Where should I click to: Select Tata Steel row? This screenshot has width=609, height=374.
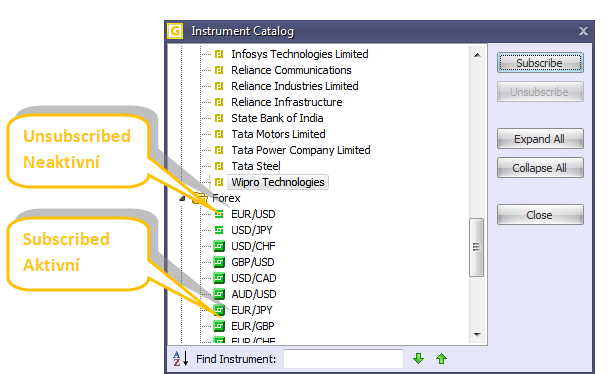pos(256,166)
